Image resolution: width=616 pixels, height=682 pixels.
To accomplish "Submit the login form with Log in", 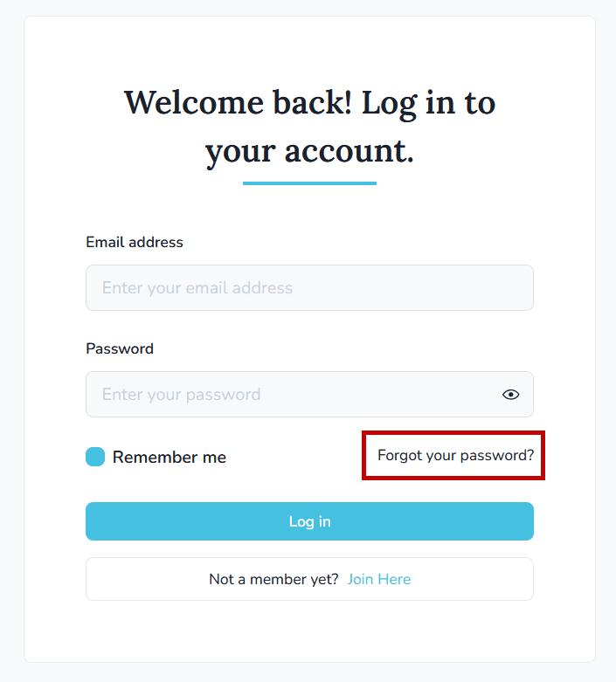I will coord(309,521).
